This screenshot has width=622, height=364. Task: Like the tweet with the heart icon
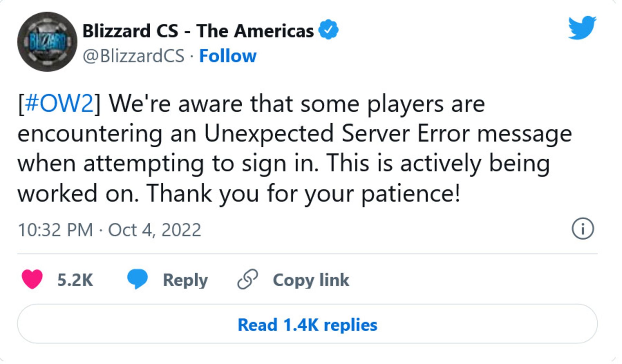(32, 279)
